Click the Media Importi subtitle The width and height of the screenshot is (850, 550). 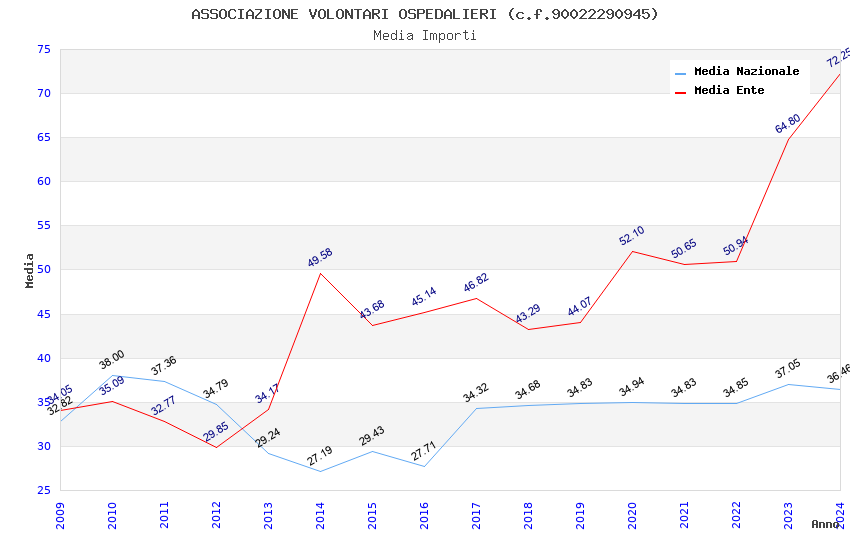(424, 36)
